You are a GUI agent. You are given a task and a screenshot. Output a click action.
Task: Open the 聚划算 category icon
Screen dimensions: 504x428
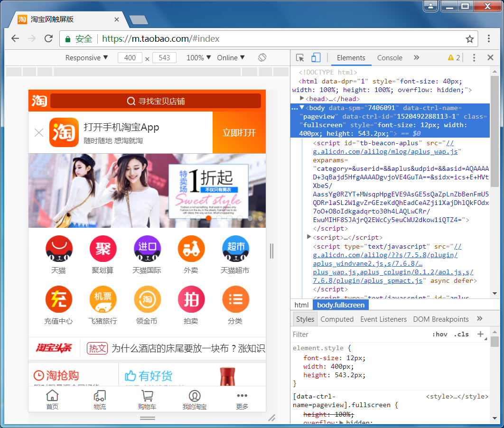point(103,248)
